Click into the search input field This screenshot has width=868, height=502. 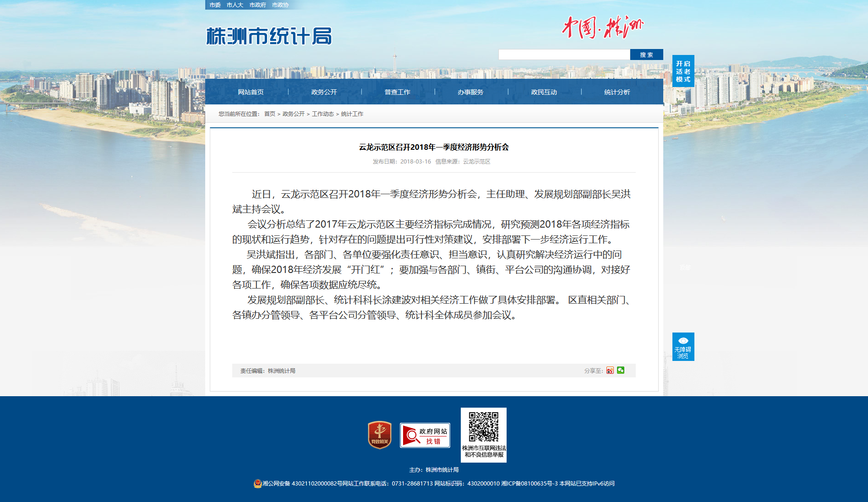(x=564, y=55)
